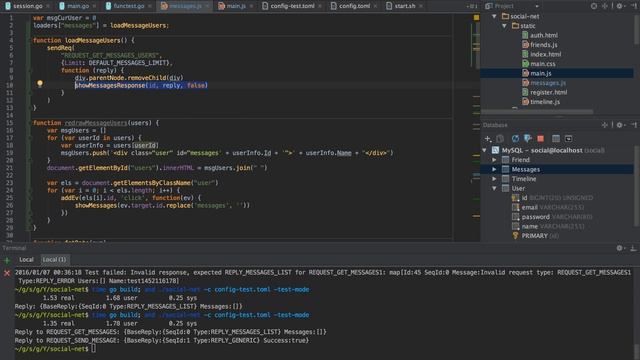Screen dimensions: 640x360
Task: Close the messages.js editor tab
Action: coord(207,6)
